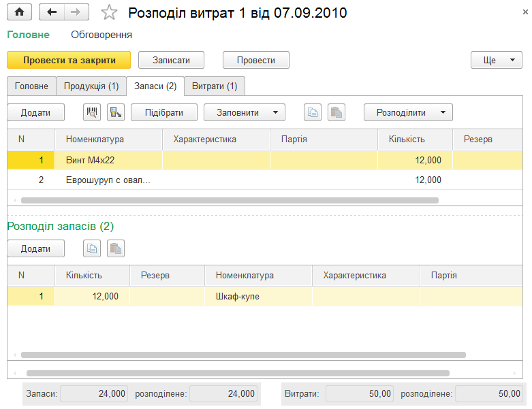This screenshot has width=532, height=409.
Task: Click the Записати button
Action: click(x=172, y=60)
